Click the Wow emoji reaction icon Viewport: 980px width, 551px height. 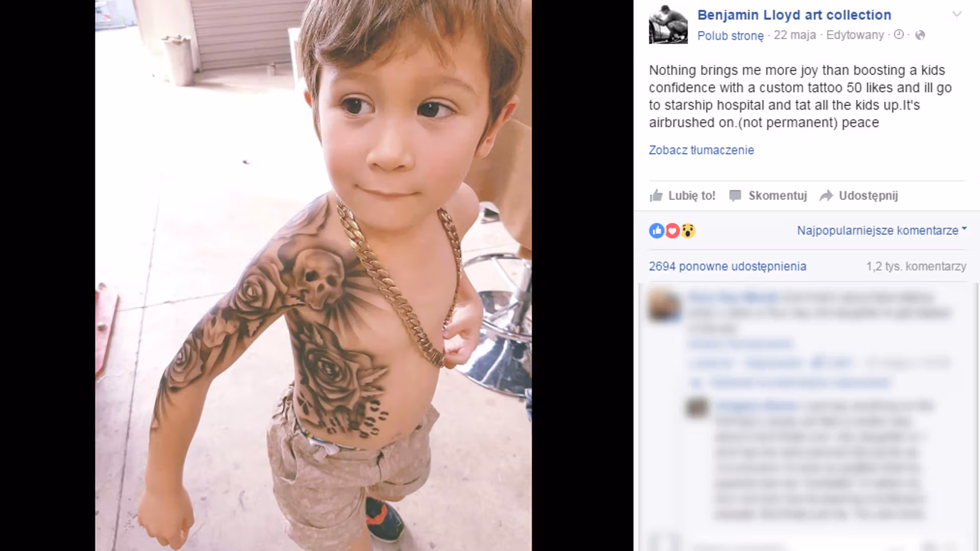(x=688, y=231)
